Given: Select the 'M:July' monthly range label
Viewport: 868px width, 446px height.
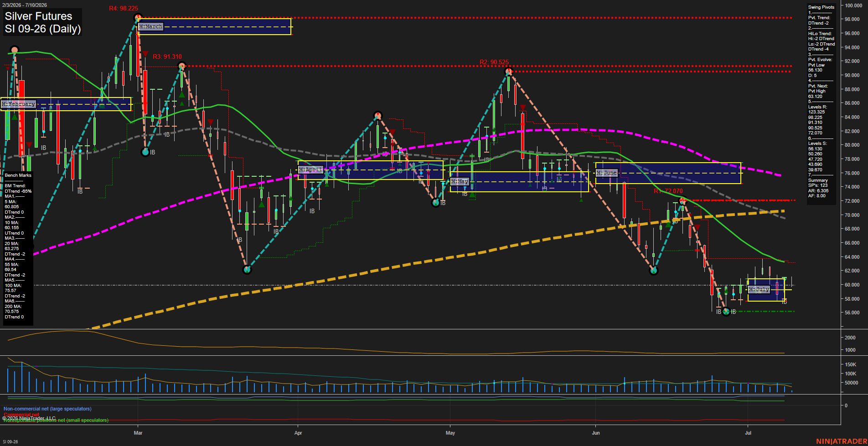Looking at the screenshot, I should [759, 290].
